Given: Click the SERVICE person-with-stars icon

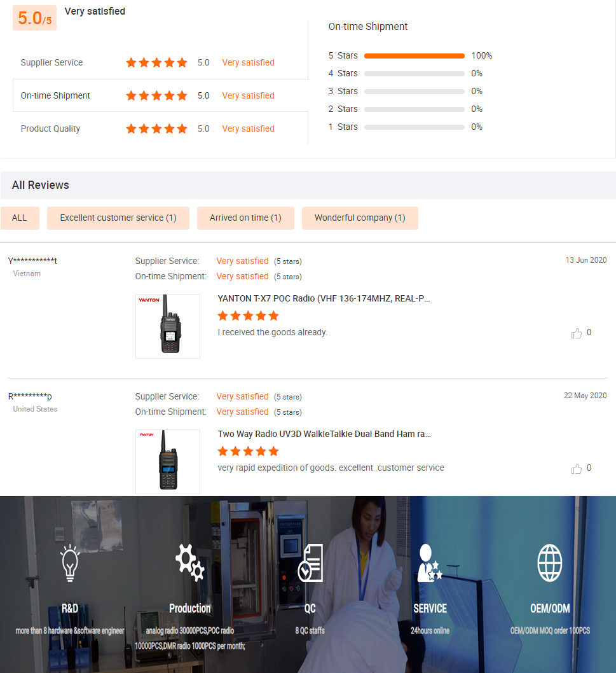Looking at the screenshot, I should click(430, 563).
